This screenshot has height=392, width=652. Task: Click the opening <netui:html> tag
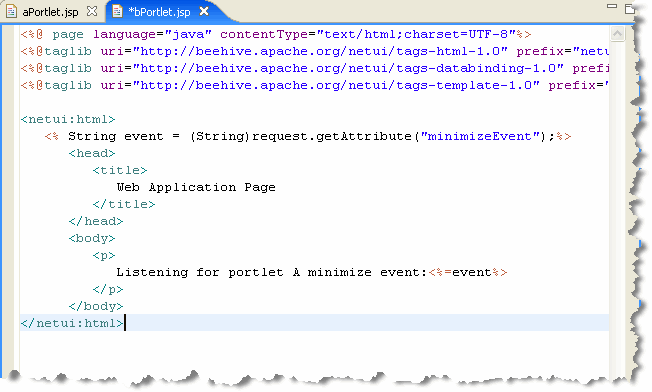point(68,120)
